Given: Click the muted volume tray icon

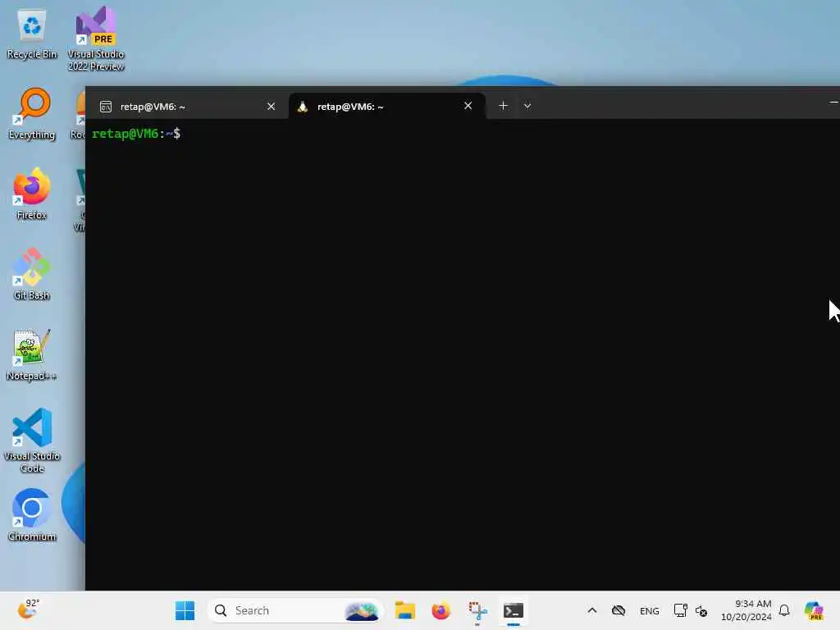Looking at the screenshot, I should 701,610.
